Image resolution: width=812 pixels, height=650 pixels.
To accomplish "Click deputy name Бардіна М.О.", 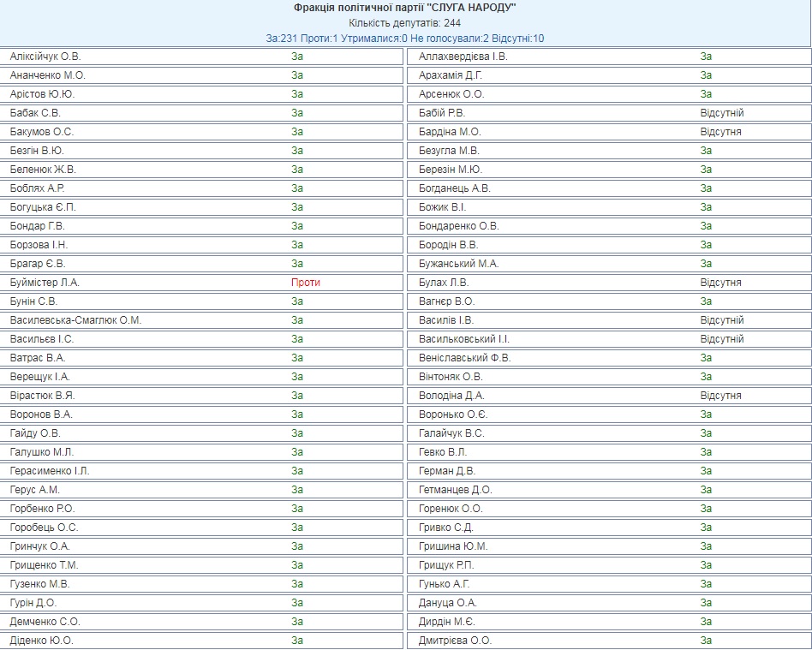I will click(x=450, y=132).
